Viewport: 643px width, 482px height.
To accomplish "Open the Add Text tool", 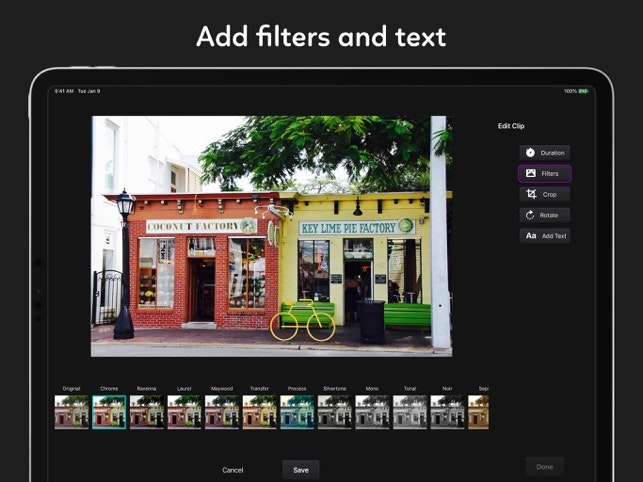I will pyautogui.click(x=544, y=236).
